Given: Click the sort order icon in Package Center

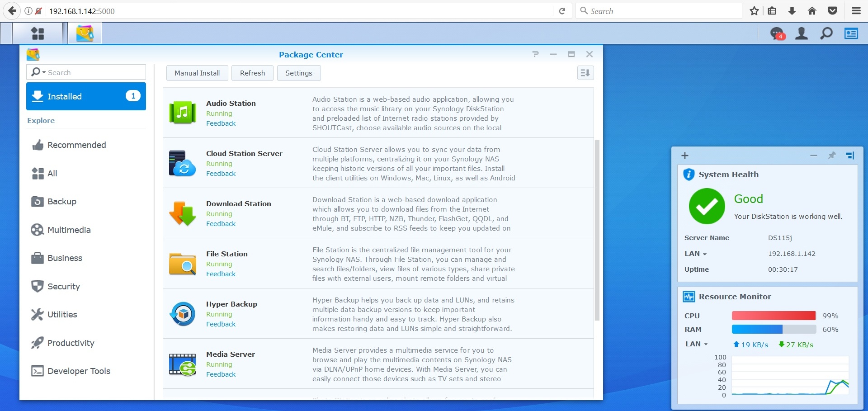Looking at the screenshot, I should 585,73.
